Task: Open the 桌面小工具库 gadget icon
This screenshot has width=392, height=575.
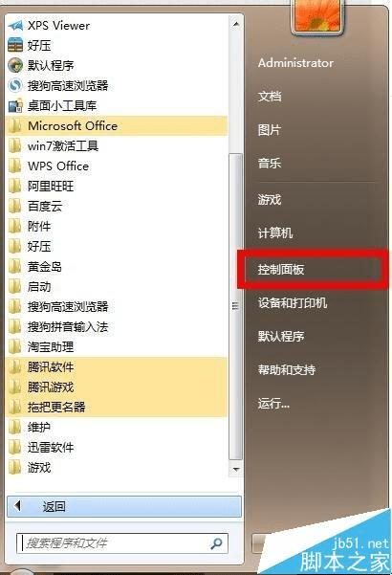Action: (x=15, y=106)
